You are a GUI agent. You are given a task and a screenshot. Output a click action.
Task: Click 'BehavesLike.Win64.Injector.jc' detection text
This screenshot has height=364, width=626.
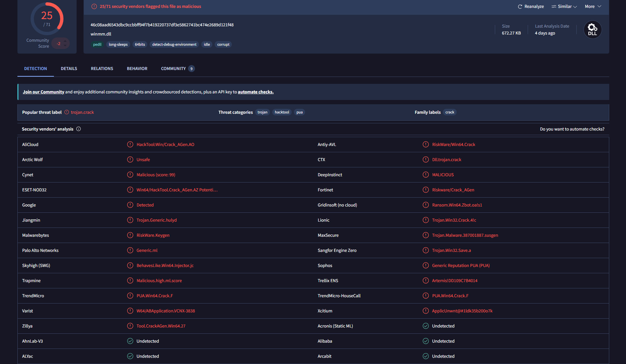pyautogui.click(x=165, y=265)
